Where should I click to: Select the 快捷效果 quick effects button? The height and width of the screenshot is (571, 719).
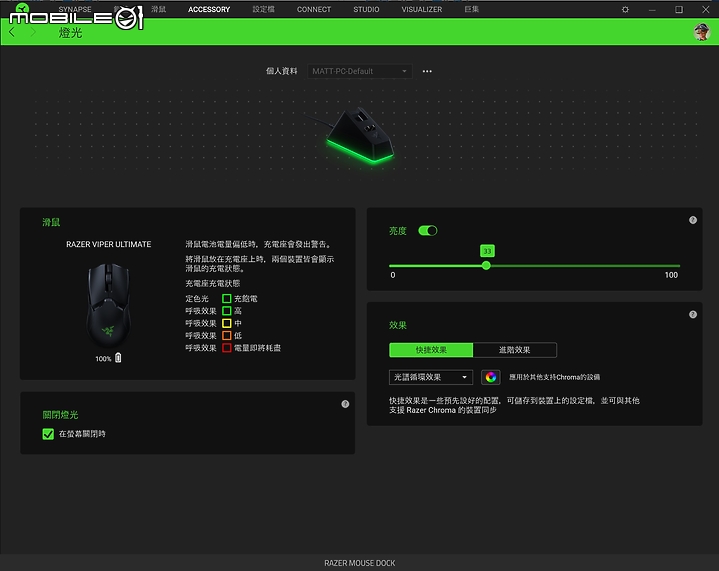431,350
